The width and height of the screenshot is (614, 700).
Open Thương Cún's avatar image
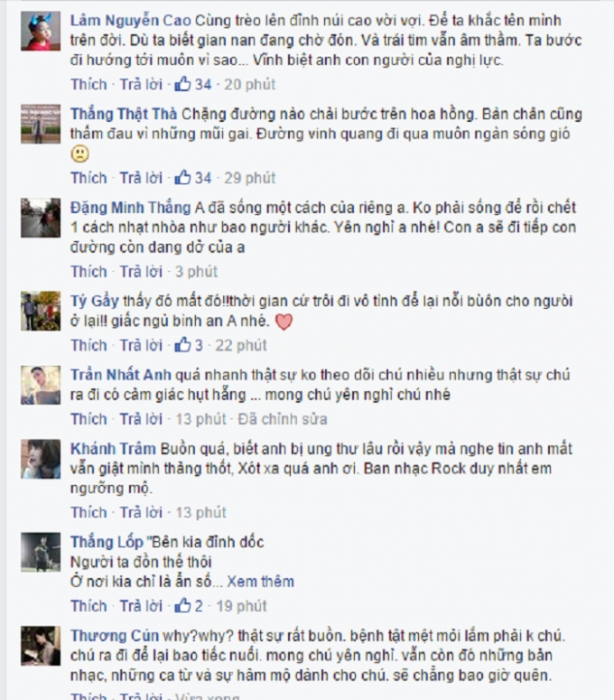41,646
